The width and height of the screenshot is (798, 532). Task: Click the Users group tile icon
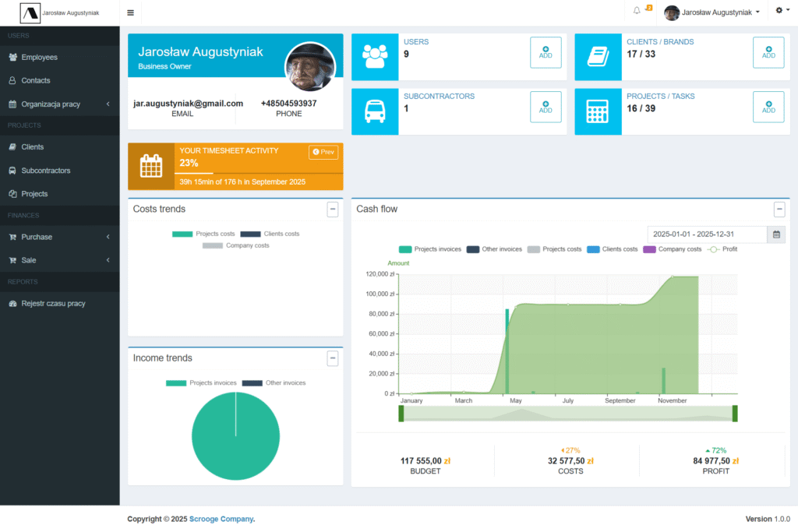pos(375,57)
